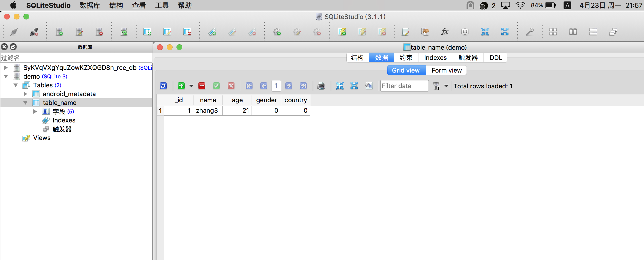Click the page number box
644x260 pixels.
276,86
